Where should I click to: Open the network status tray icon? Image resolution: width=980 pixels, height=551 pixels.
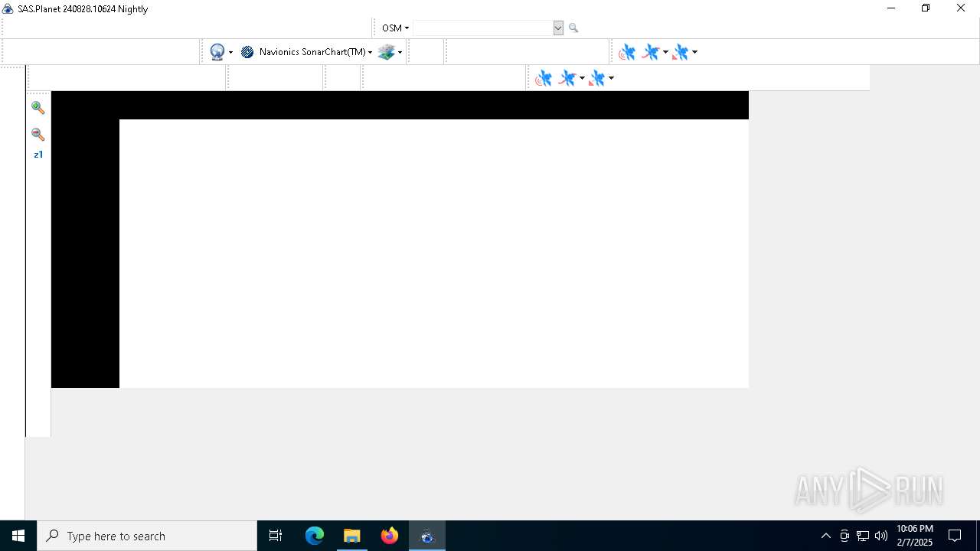[863, 536]
